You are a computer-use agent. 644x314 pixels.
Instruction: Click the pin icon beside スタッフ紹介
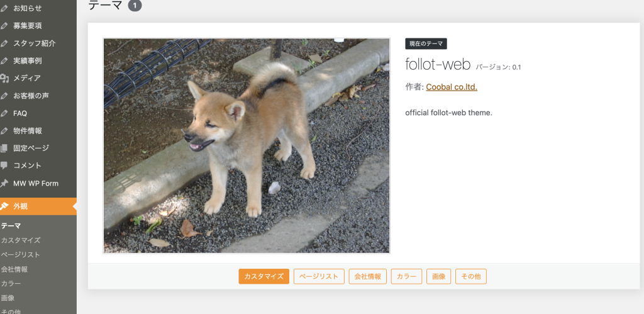pyautogui.click(x=4, y=43)
